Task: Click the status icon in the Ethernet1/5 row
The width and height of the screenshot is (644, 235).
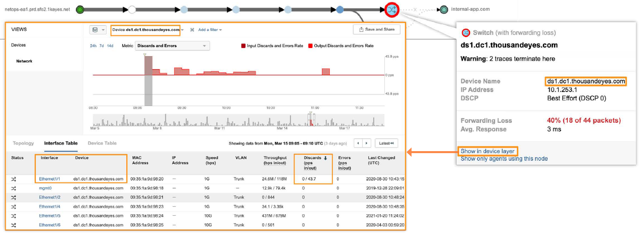Action: (14, 216)
